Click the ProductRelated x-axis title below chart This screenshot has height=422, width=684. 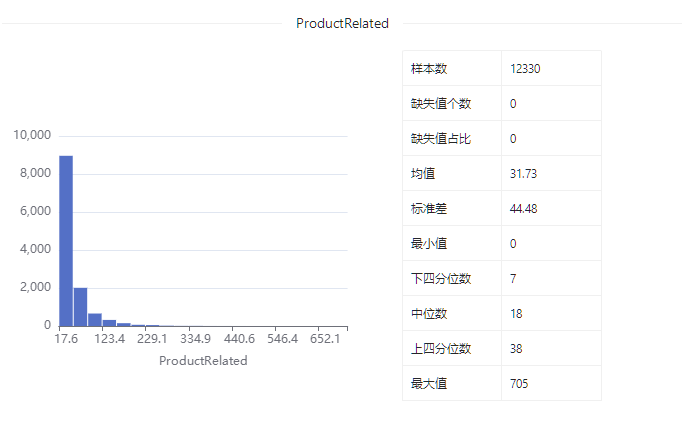[x=203, y=361]
